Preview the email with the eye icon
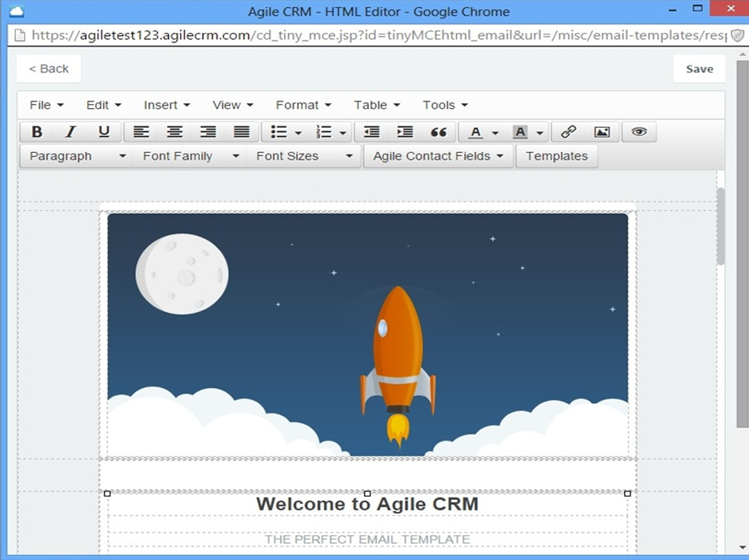The image size is (749, 560). [x=639, y=132]
